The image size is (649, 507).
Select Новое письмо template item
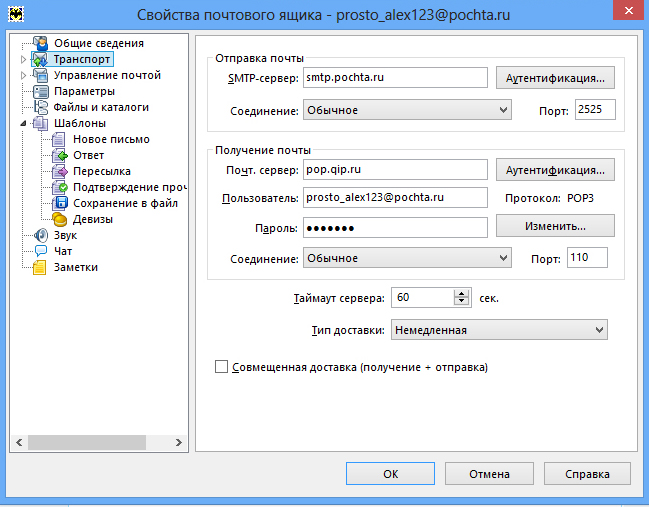111,139
